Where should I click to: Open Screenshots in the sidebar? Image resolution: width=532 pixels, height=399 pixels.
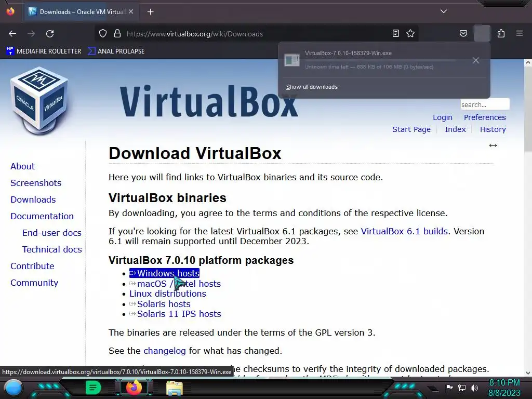point(36,183)
